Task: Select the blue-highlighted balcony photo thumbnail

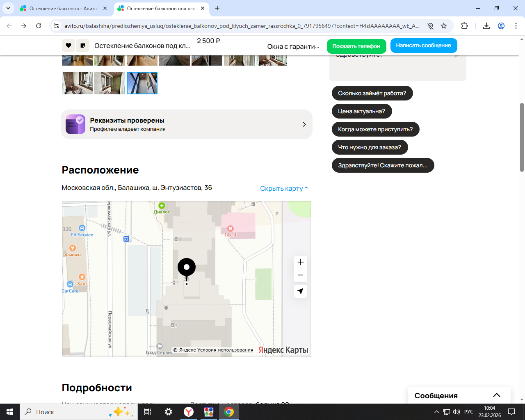Action: click(x=142, y=83)
